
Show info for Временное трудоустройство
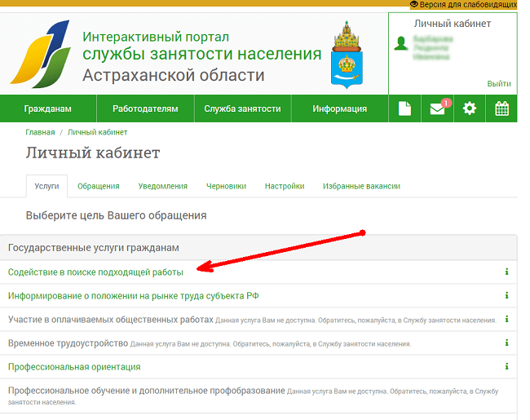pyautogui.click(x=506, y=343)
